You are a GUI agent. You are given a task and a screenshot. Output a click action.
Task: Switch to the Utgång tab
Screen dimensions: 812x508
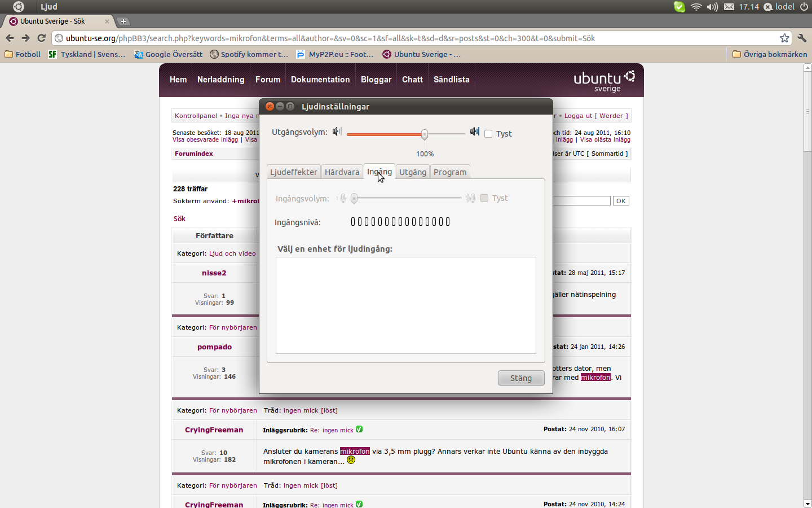413,172
